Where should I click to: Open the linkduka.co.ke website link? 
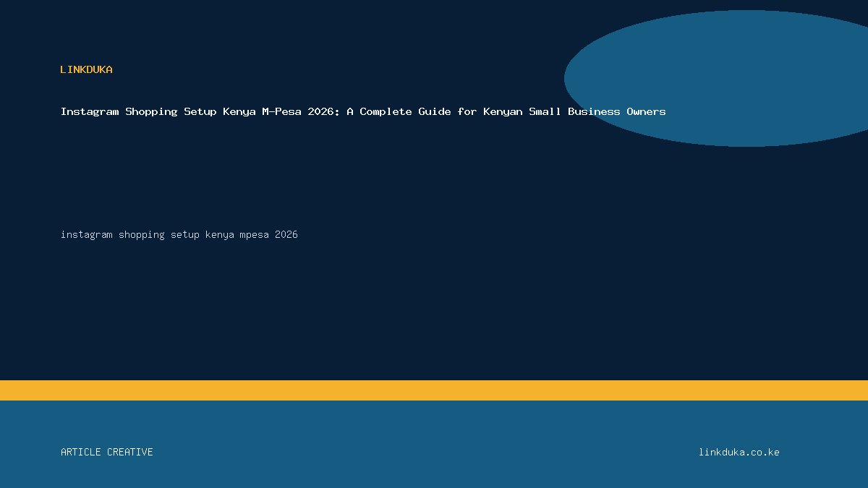click(x=739, y=452)
